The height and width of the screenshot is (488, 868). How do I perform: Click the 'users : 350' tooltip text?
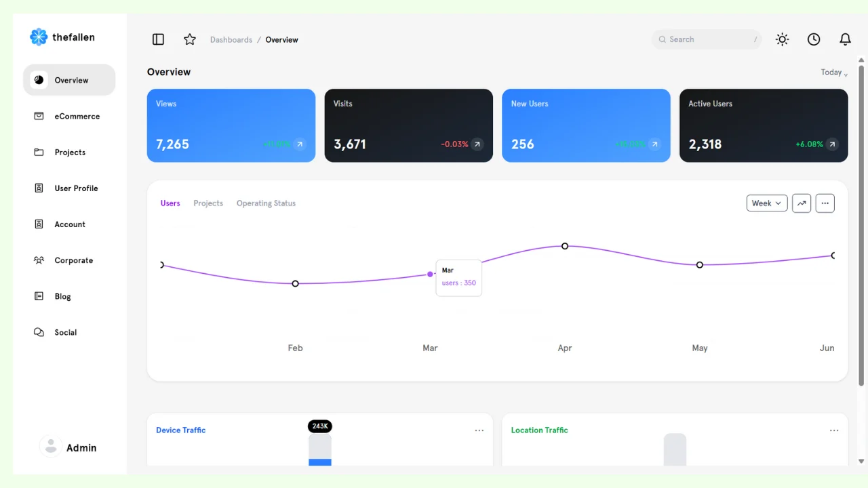pyautogui.click(x=459, y=283)
